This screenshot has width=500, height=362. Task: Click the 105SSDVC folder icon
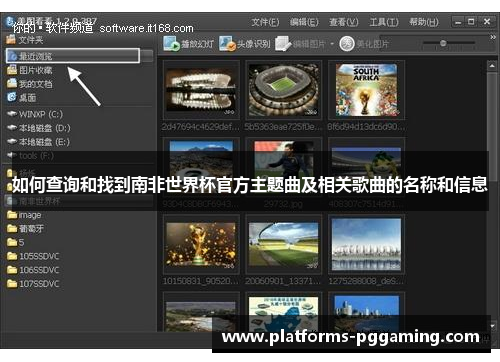coord(12,256)
